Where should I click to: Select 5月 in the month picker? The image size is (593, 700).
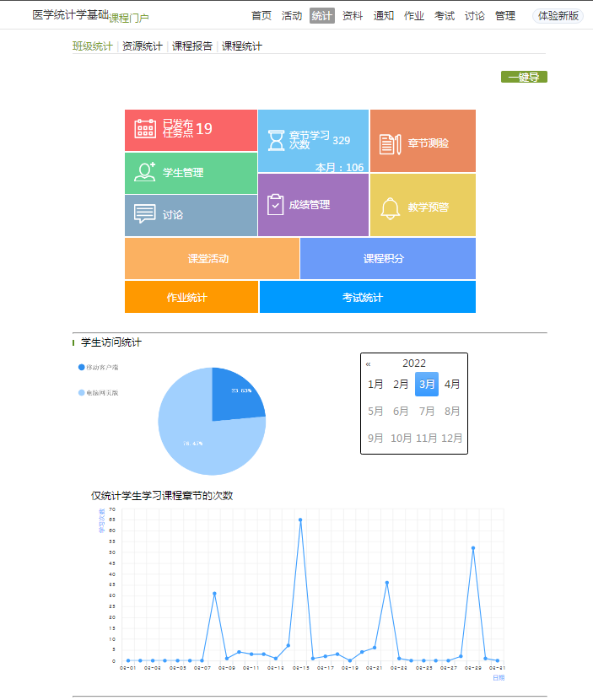(x=375, y=412)
